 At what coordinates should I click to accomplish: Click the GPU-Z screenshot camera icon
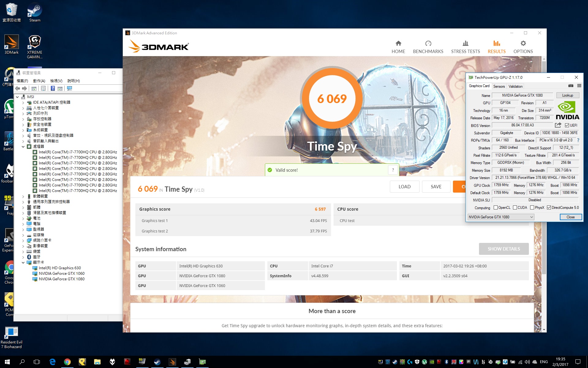point(571,86)
